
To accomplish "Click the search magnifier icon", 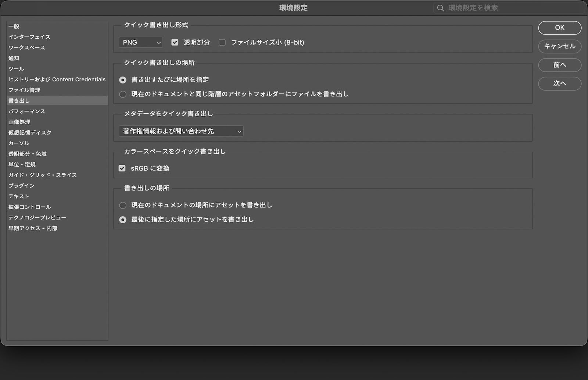I will 440,8.
